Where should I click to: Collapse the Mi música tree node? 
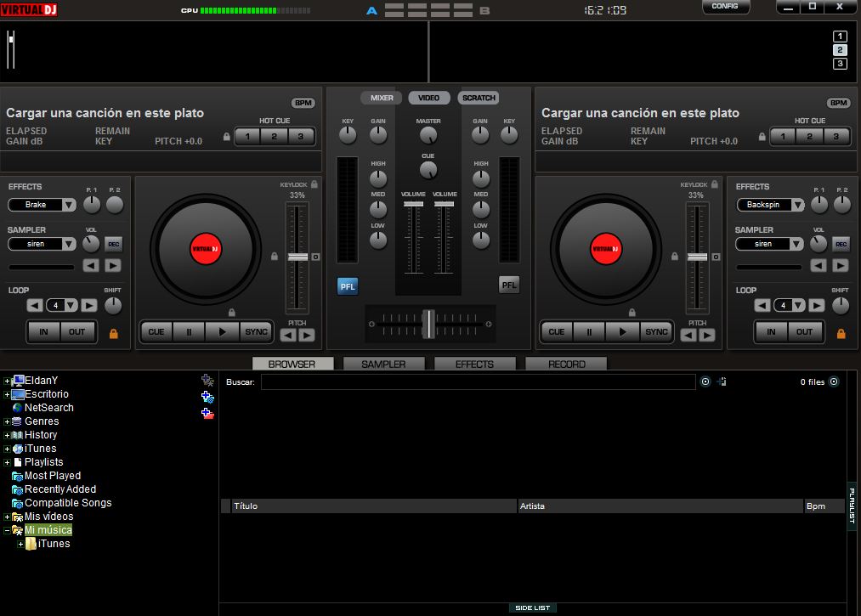[x=7, y=530]
